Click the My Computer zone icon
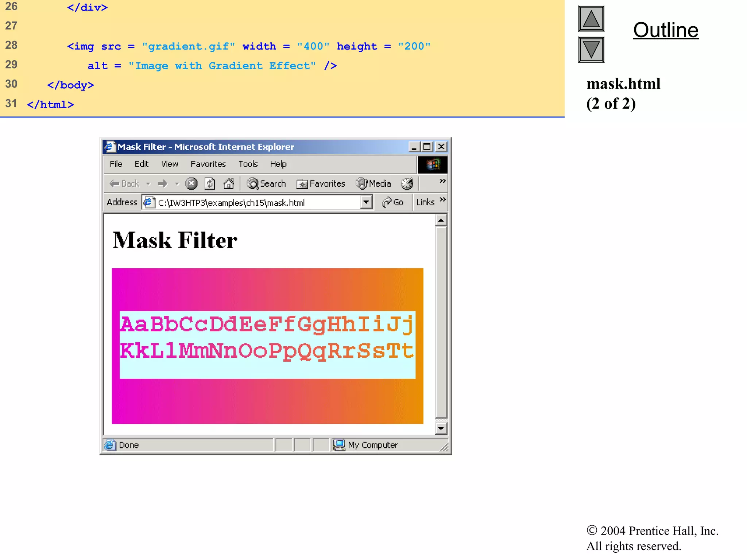The width and height of the screenshot is (747, 560). (x=339, y=445)
